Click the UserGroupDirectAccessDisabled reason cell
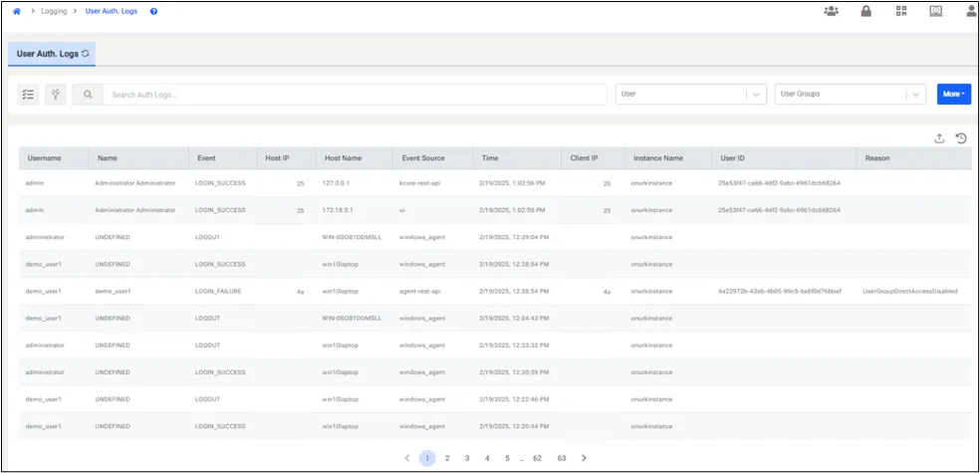The image size is (980, 473). click(909, 291)
